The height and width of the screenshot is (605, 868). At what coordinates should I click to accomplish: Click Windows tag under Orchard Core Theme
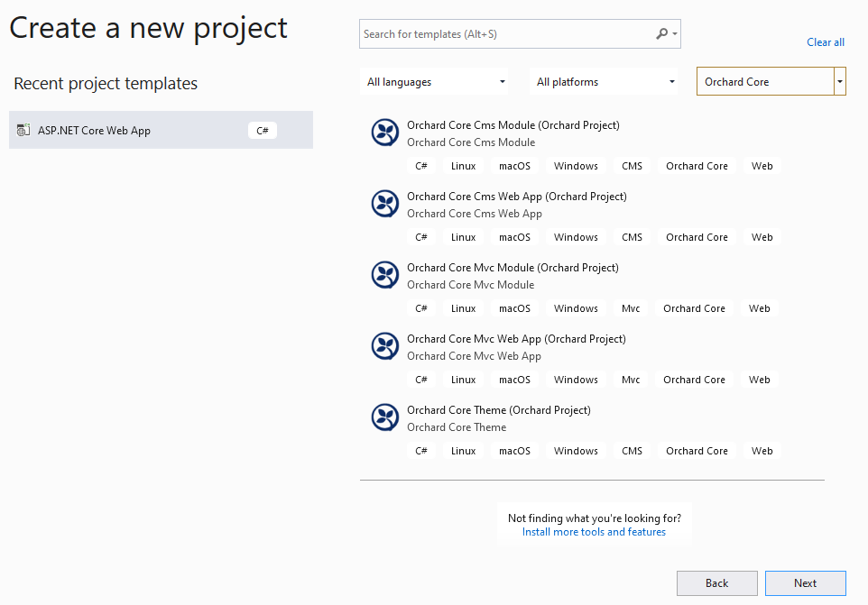[576, 451]
